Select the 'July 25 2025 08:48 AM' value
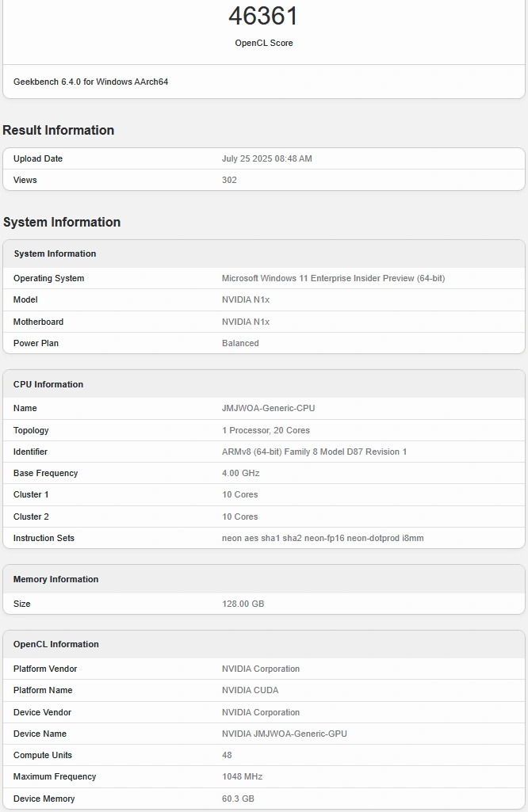528x812 pixels. click(x=267, y=158)
